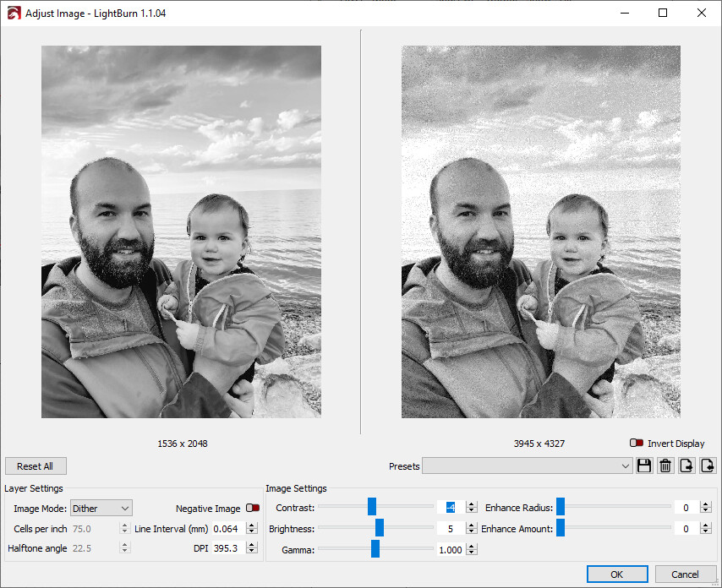Delete the preset using the trash can icon
The image size is (722, 588).
(x=665, y=465)
